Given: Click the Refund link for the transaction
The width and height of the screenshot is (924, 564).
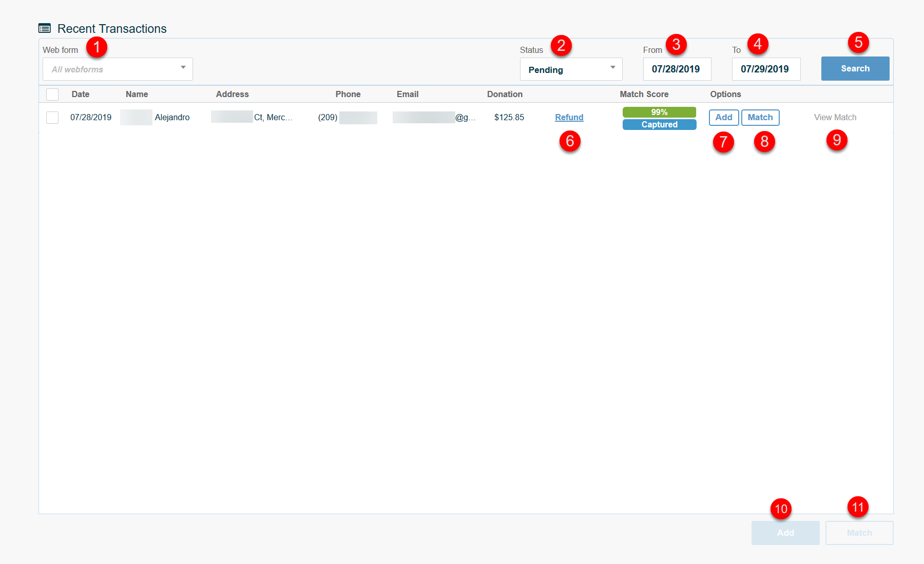Looking at the screenshot, I should 569,117.
